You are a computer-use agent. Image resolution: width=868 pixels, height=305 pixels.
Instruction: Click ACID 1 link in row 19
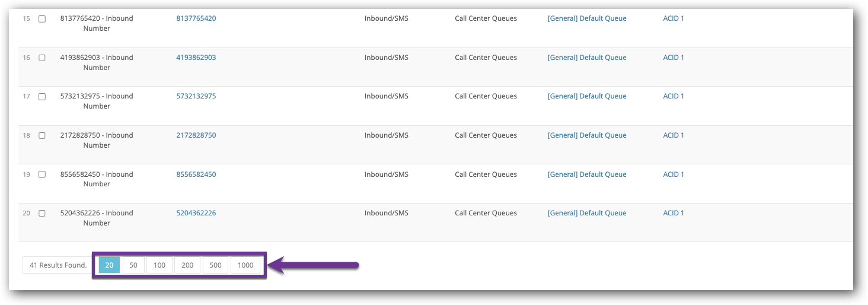click(674, 174)
